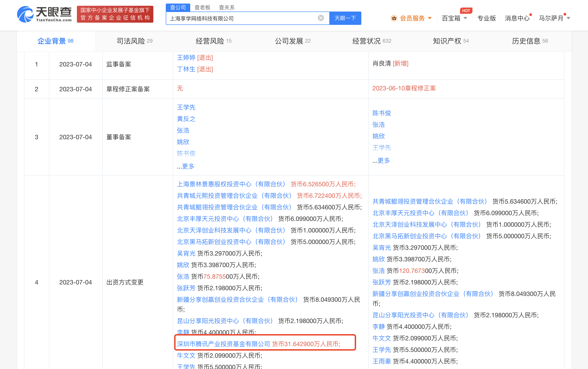Viewport: 588px width, 369px height.
Task: Switch to the 查关系 search tab
Action: tap(227, 7)
